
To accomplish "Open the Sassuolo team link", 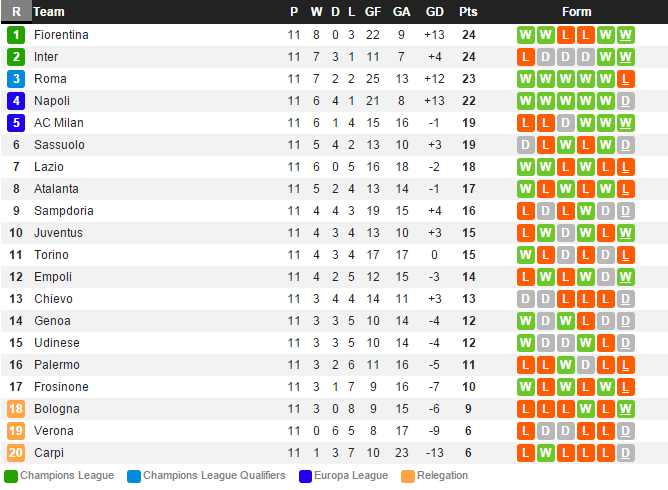I will pos(59,145).
